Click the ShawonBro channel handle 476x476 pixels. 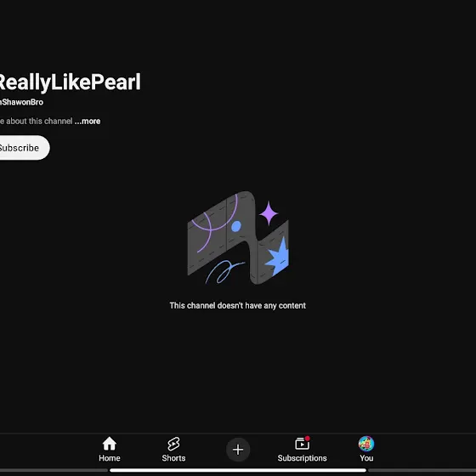tap(21, 102)
